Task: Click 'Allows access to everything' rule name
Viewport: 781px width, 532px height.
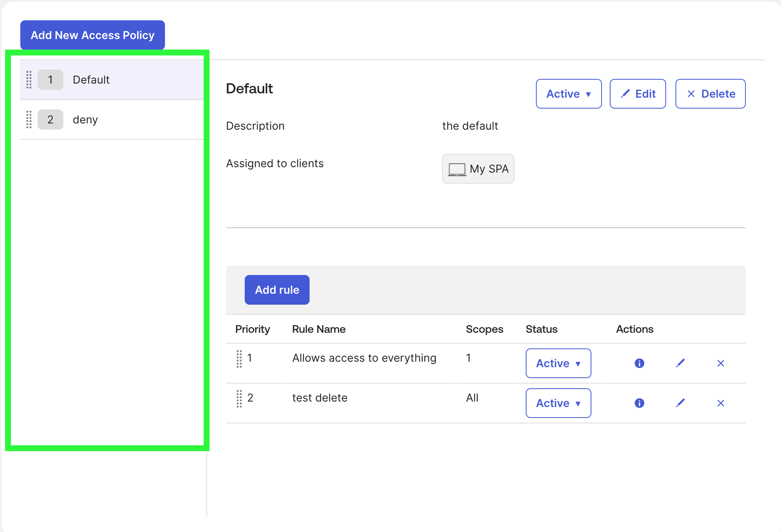Action: click(x=364, y=358)
